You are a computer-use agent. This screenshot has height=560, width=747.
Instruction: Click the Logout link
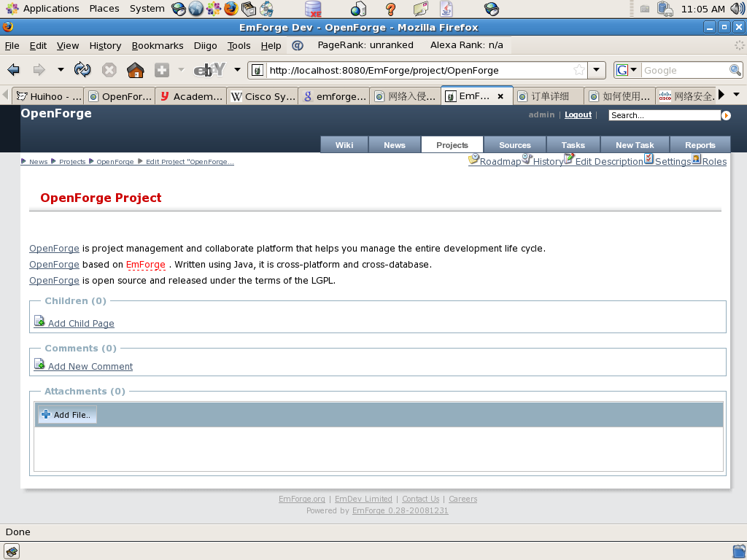(578, 115)
